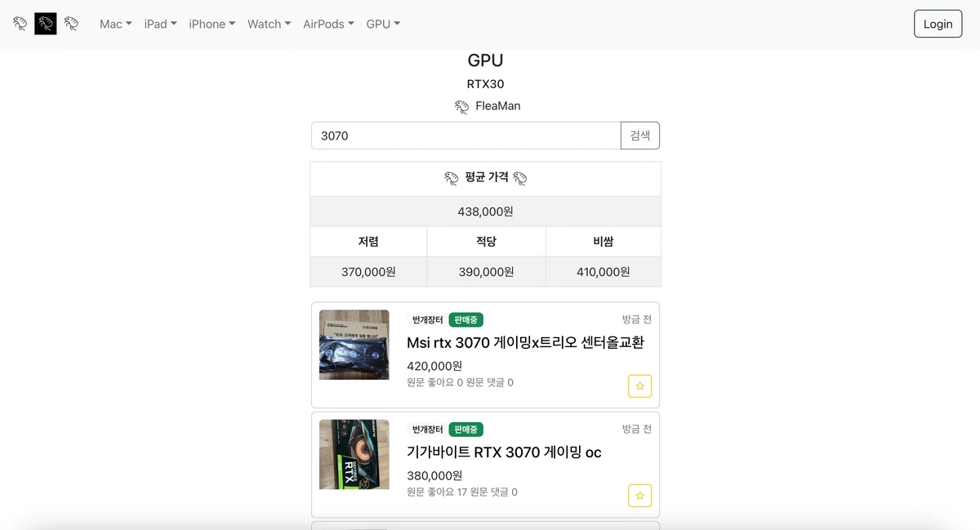This screenshot has height=530, width=980.
Task: Click 번개장터 badge on 기가바이트 listing
Action: pos(427,429)
